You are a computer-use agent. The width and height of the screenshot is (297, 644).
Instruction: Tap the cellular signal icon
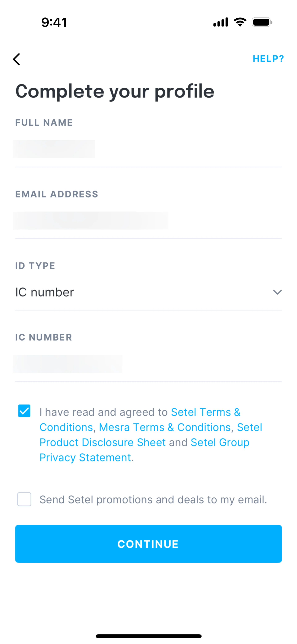220,22
